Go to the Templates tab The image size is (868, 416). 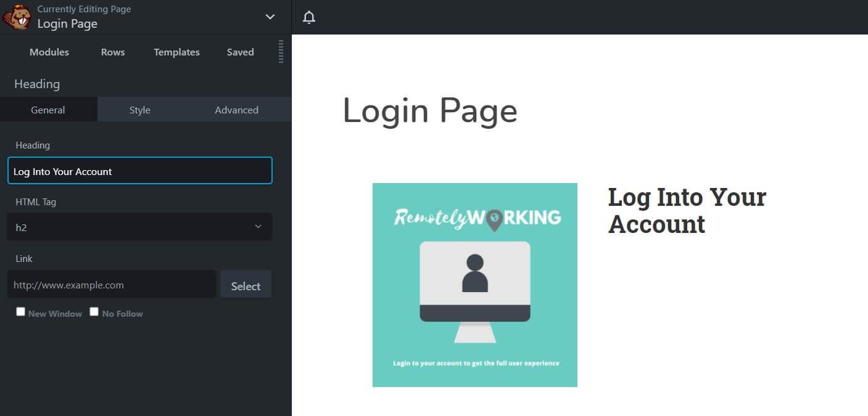click(176, 52)
